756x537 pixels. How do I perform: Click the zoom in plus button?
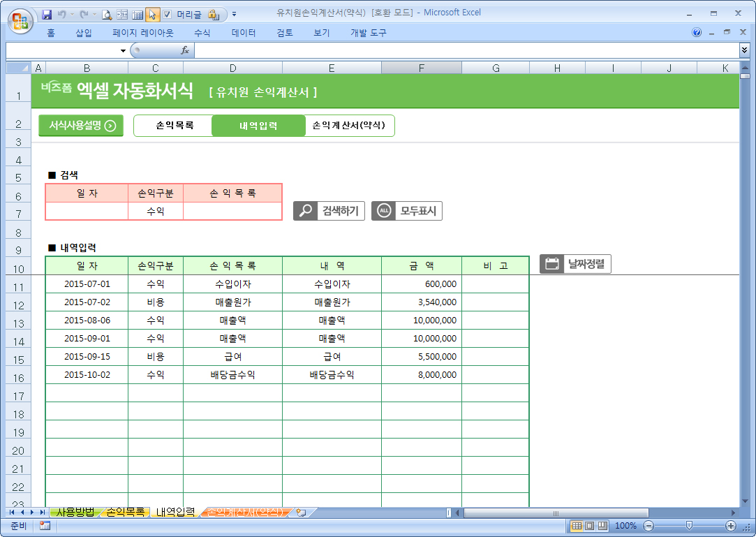(x=731, y=526)
